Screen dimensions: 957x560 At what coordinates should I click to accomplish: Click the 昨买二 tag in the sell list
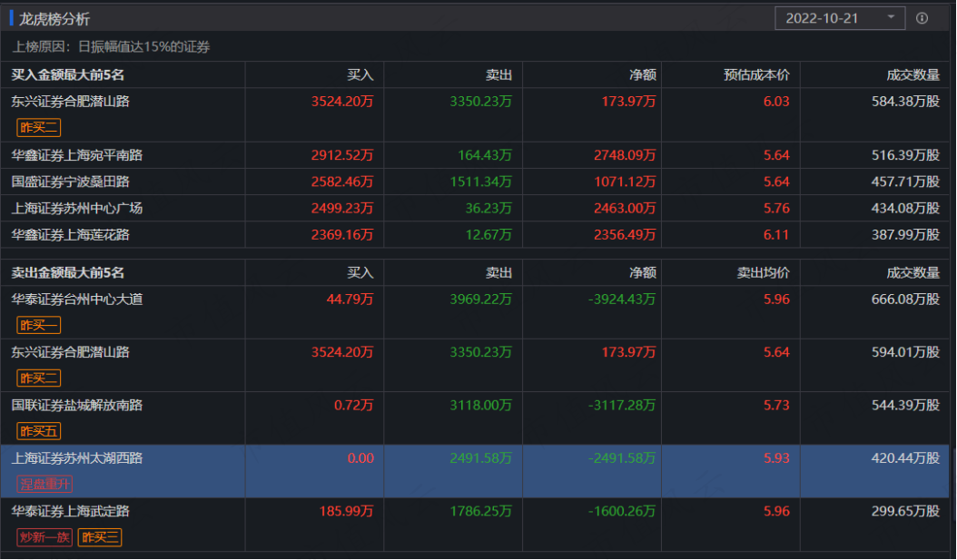tap(38, 378)
